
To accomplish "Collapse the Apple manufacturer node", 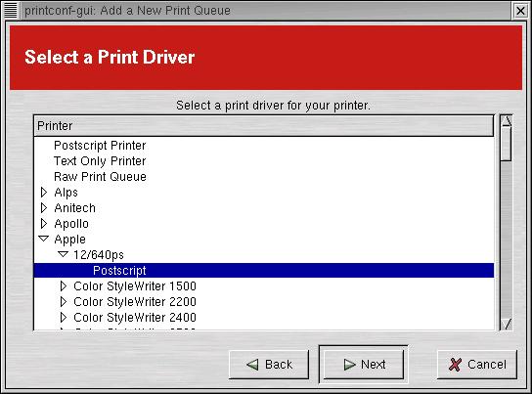I will click(x=44, y=239).
